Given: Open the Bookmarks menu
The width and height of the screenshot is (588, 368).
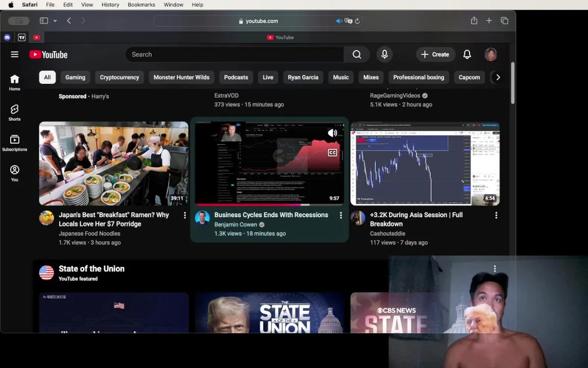Looking at the screenshot, I should coord(141,5).
